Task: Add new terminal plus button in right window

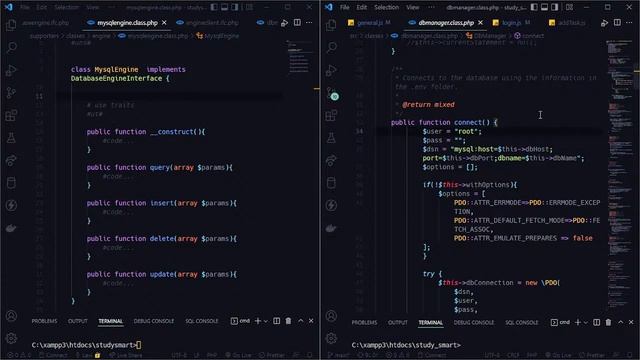Action: tap(578, 322)
